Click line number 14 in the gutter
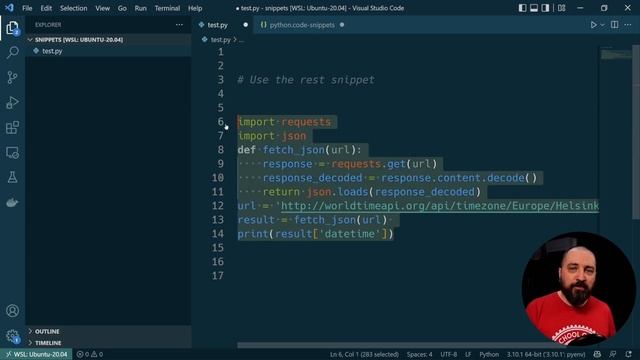This screenshot has height=360, width=640. (x=218, y=234)
